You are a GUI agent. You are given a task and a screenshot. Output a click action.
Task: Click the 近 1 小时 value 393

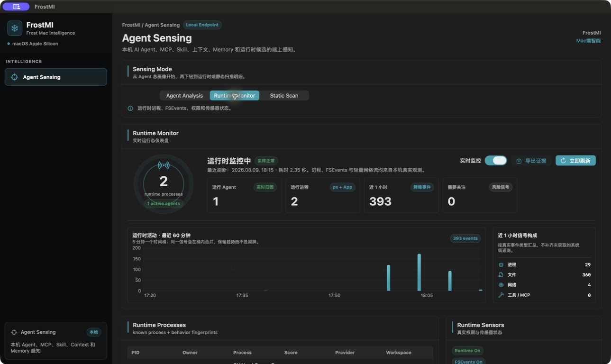[380, 201]
